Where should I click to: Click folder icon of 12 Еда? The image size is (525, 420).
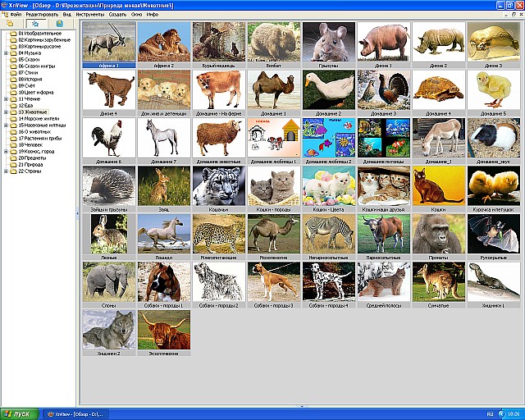pos(13,106)
